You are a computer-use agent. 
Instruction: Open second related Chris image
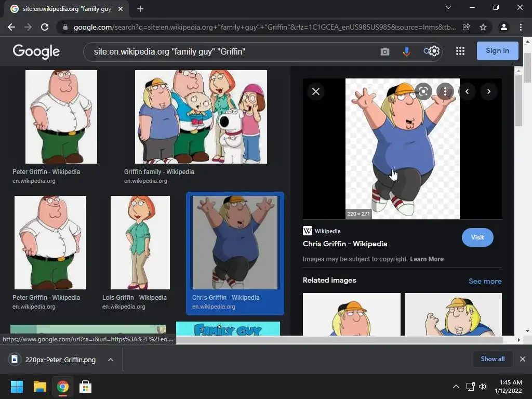pyautogui.click(x=453, y=314)
